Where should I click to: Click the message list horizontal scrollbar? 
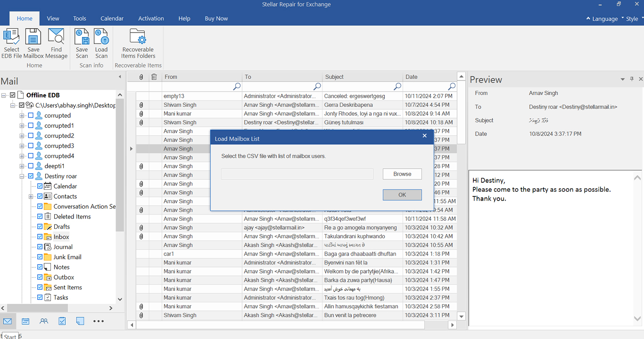click(x=280, y=325)
